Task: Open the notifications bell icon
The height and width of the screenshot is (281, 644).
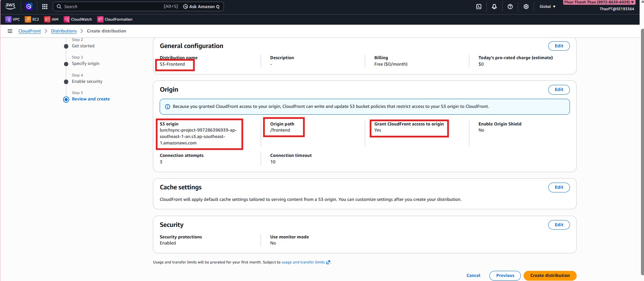Action: 494,6
